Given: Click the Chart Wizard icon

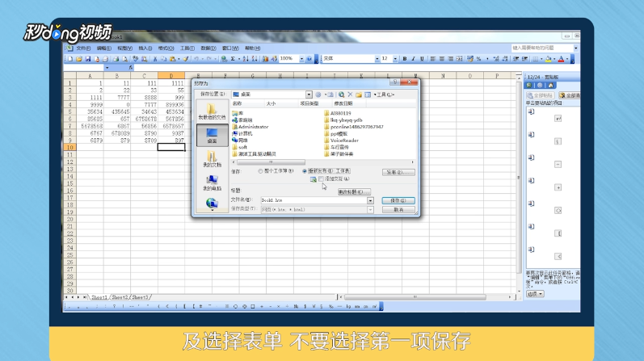Looking at the screenshot, I should tap(265, 59).
